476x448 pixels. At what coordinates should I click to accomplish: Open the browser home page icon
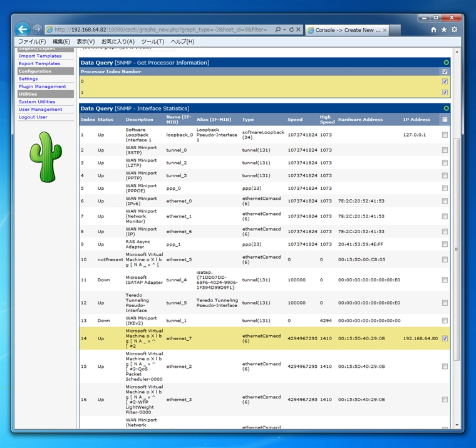[433, 30]
